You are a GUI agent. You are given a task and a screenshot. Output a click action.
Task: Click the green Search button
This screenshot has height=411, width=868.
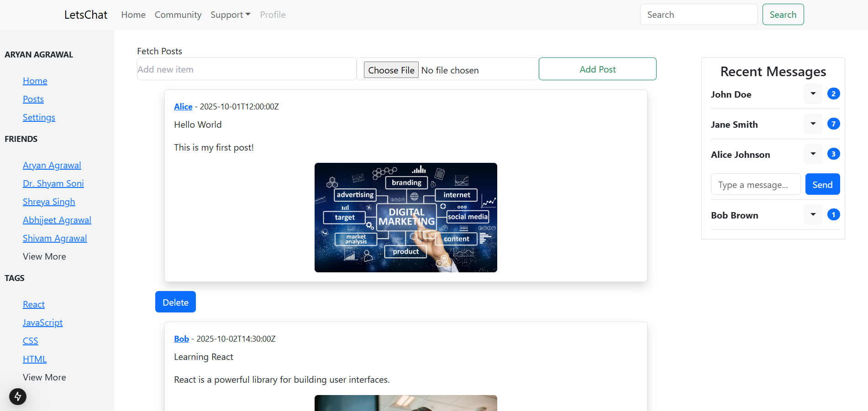click(783, 15)
